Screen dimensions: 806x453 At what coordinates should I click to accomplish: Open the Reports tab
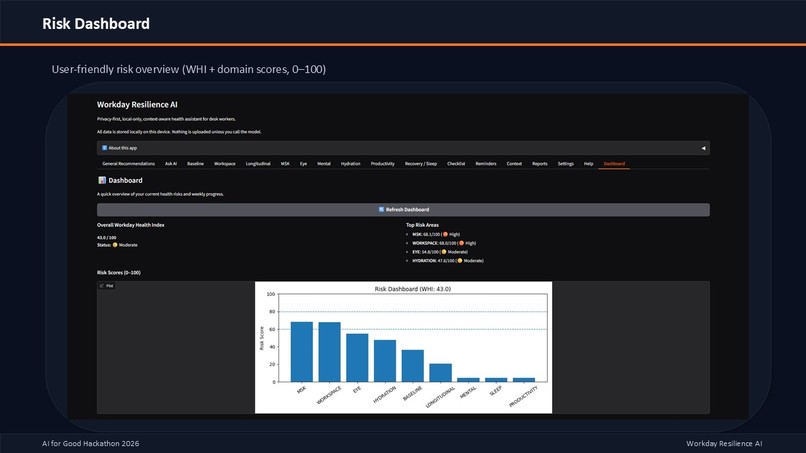point(540,164)
